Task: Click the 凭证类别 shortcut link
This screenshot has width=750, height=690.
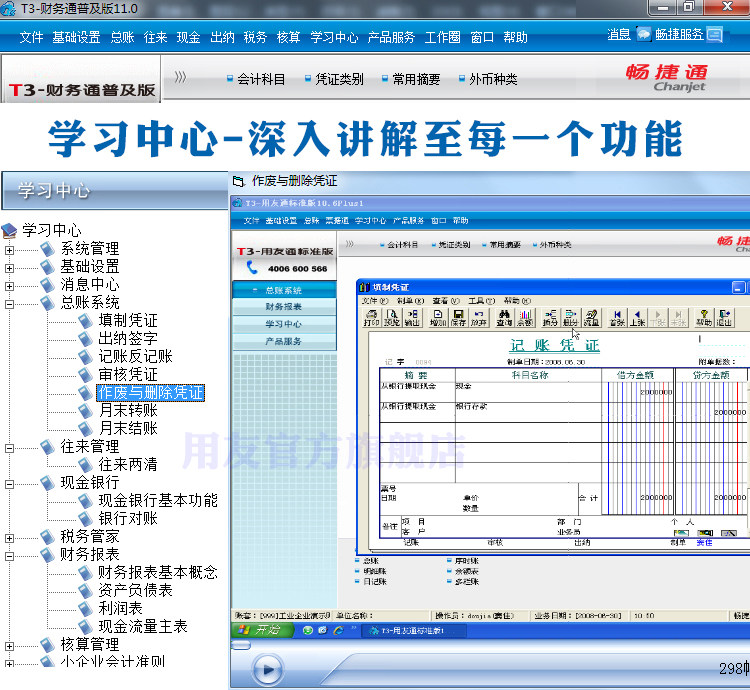Action: click(340, 79)
